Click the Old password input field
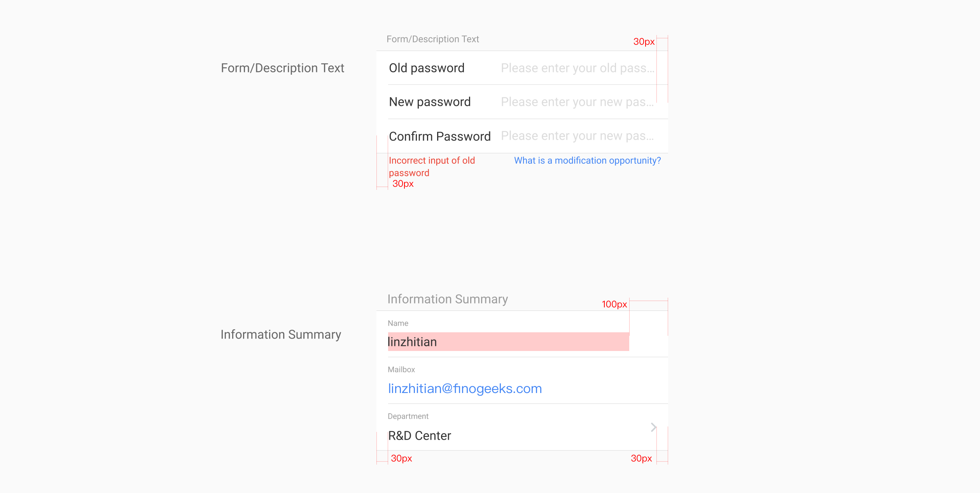Image resolution: width=980 pixels, height=493 pixels. click(577, 68)
